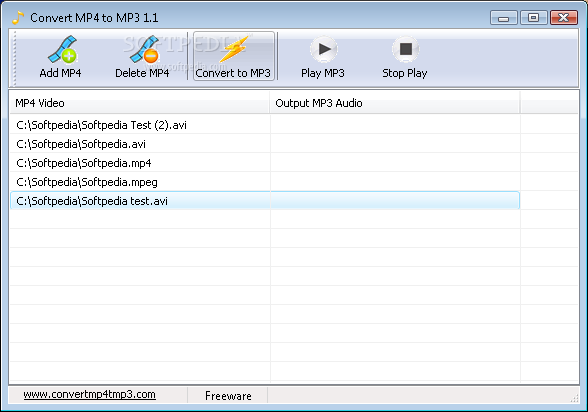
Task: Open the www.convertmp4tmp3.com link
Action: pos(89,395)
